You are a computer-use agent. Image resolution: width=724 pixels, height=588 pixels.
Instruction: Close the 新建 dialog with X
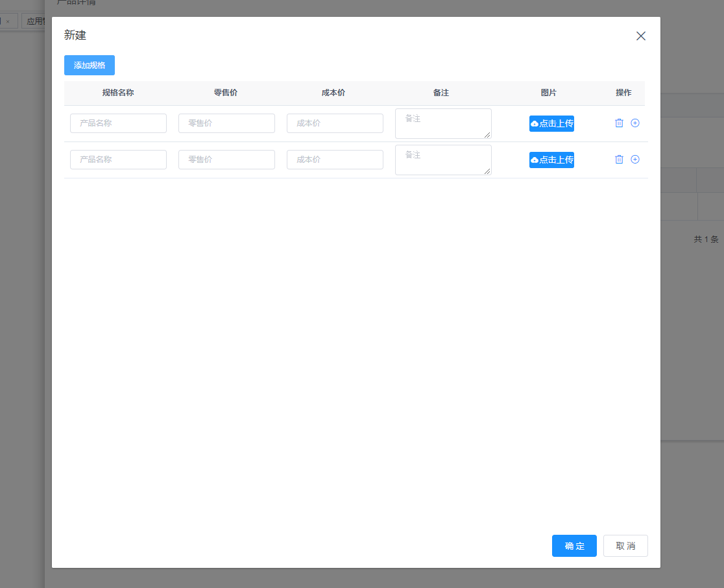click(x=641, y=36)
